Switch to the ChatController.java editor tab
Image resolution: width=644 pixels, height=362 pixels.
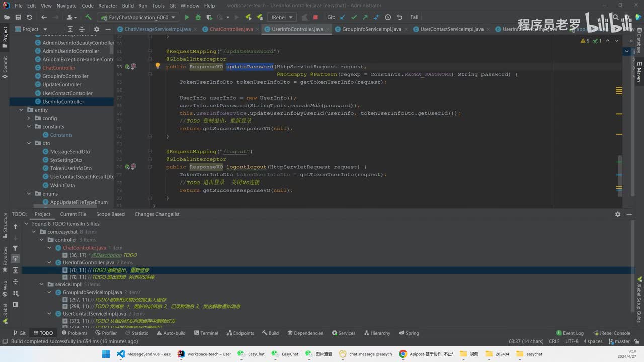pos(231,29)
